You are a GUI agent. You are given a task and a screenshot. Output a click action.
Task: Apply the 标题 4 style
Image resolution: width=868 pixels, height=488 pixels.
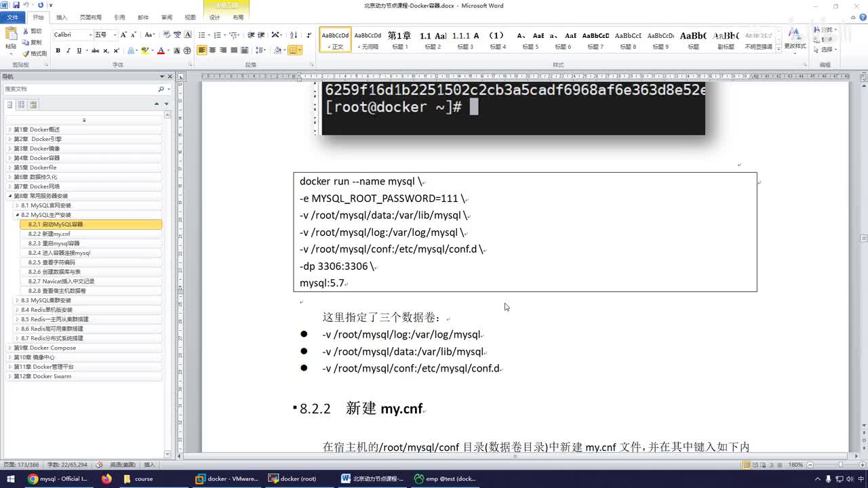coord(497,40)
